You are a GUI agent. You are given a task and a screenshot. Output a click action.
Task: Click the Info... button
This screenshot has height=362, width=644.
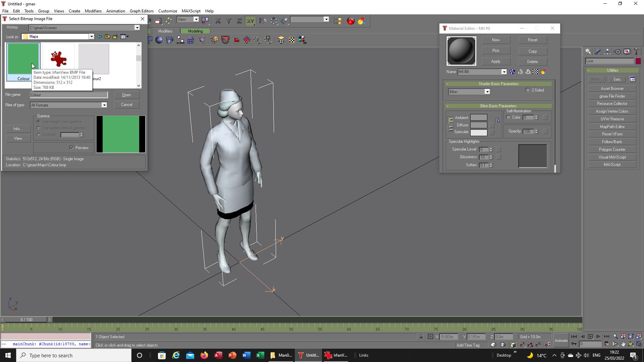pyautogui.click(x=18, y=129)
